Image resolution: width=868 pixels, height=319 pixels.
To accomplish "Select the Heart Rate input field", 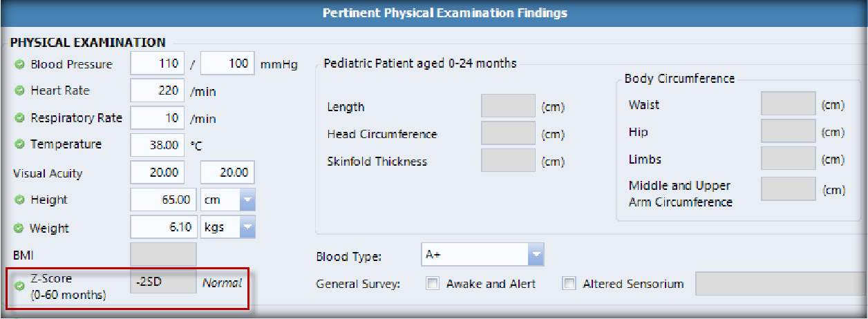I will point(158,90).
